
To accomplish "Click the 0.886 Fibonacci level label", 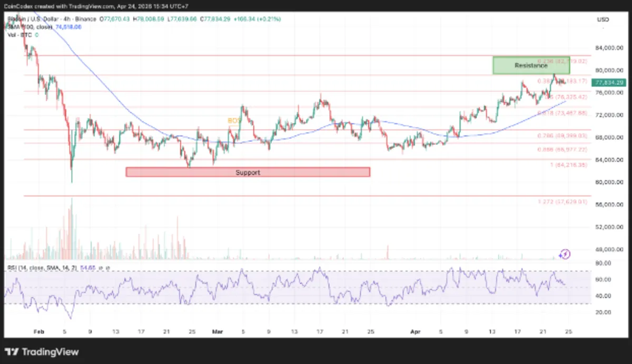I will (x=562, y=150).
